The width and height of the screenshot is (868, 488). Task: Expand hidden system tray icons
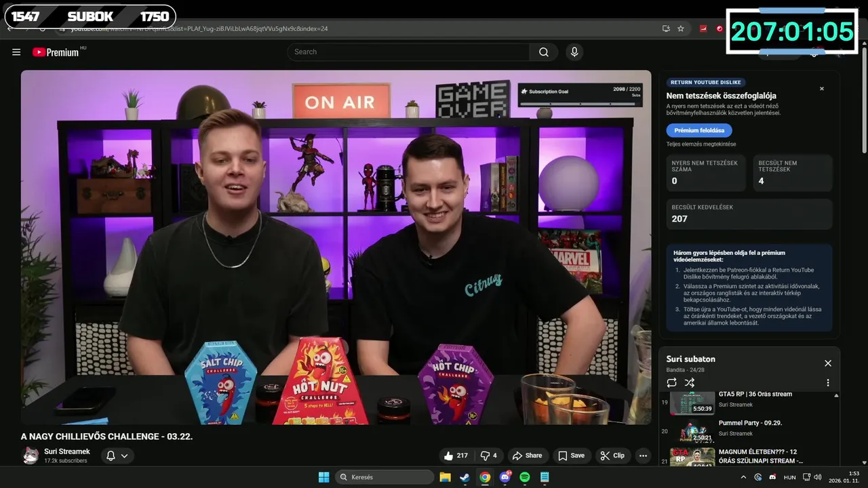point(743,477)
